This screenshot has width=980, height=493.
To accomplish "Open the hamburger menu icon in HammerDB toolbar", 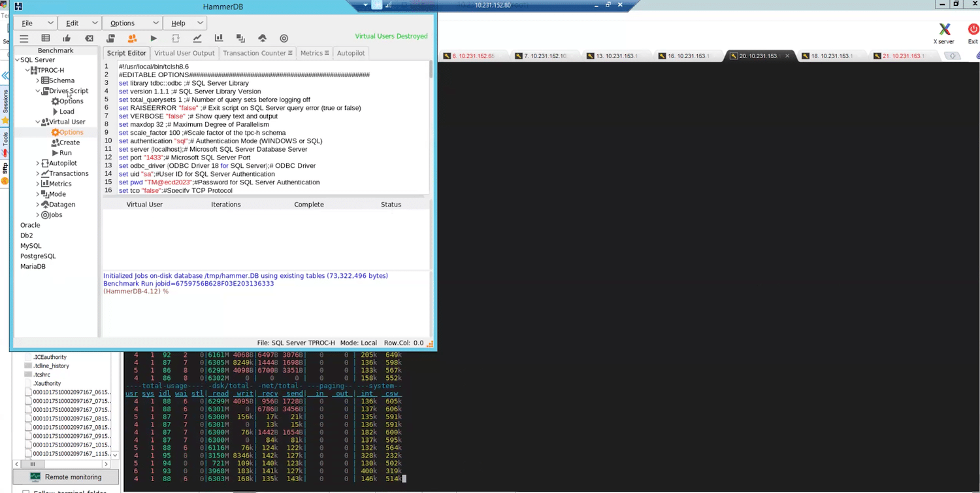I will coord(24,39).
